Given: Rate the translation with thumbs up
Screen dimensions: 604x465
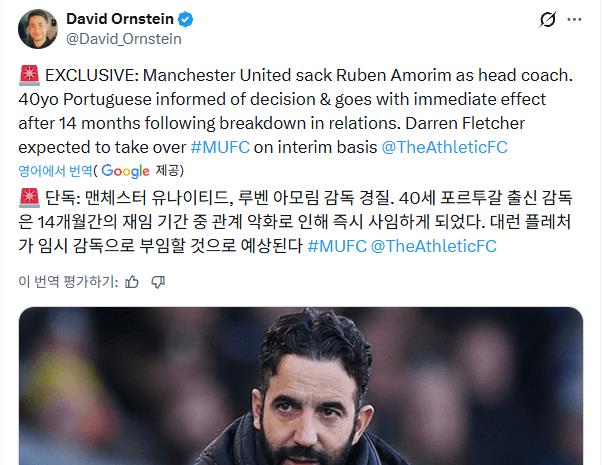Looking at the screenshot, I should point(132,282).
